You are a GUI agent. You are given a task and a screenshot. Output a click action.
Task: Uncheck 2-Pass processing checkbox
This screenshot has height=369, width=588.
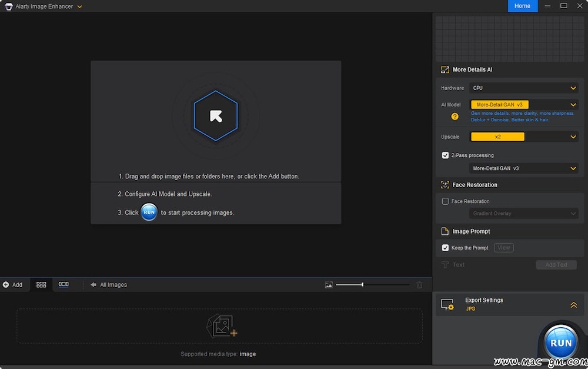[x=445, y=155]
